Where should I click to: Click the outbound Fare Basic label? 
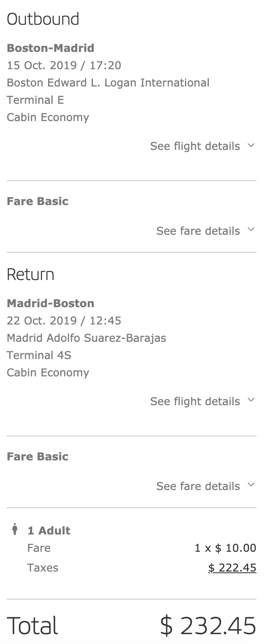[x=38, y=201]
